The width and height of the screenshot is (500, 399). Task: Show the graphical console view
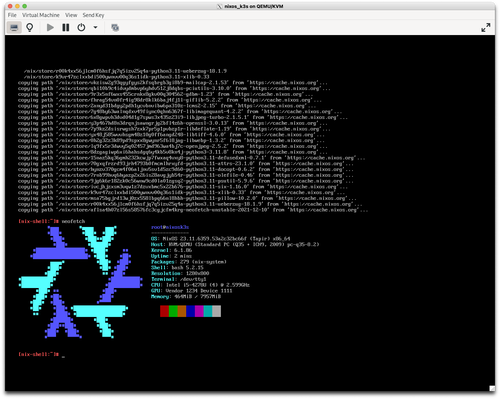[14, 28]
